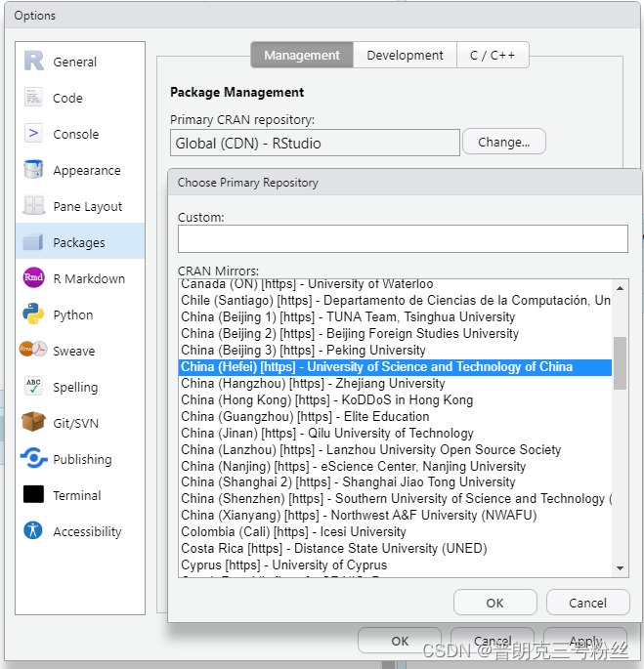Image resolution: width=644 pixels, height=669 pixels.
Task: Select China (Shenzhen) Southern University mirror
Action: click(x=395, y=499)
